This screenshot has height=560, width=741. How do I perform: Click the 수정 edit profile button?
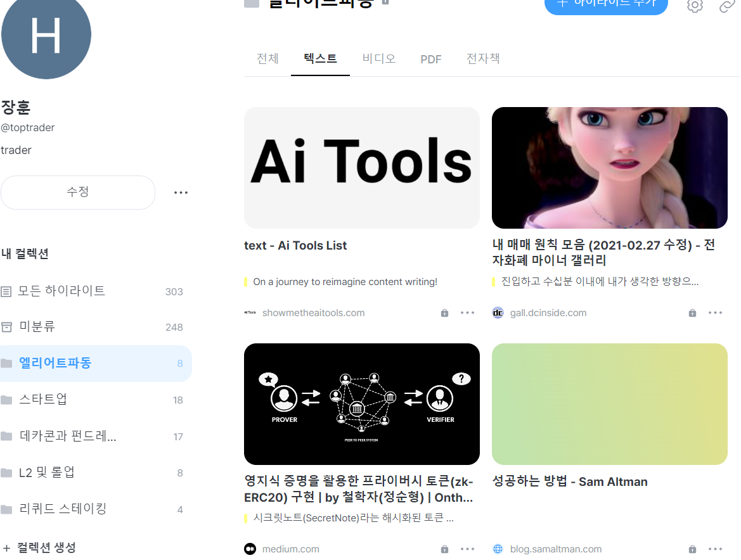pos(78,192)
